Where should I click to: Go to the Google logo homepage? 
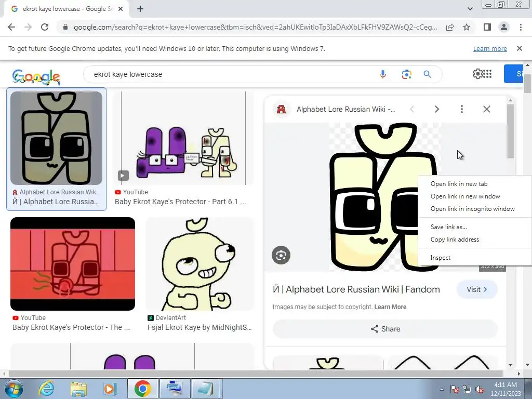click(36, 76)
